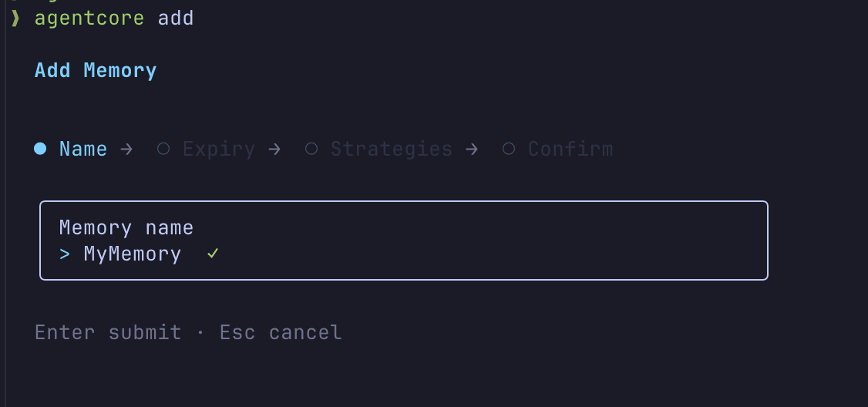This screenshot has height=407, width=868.
Task: Click the arrow following the Expiry step
Action: pos(274,149)
